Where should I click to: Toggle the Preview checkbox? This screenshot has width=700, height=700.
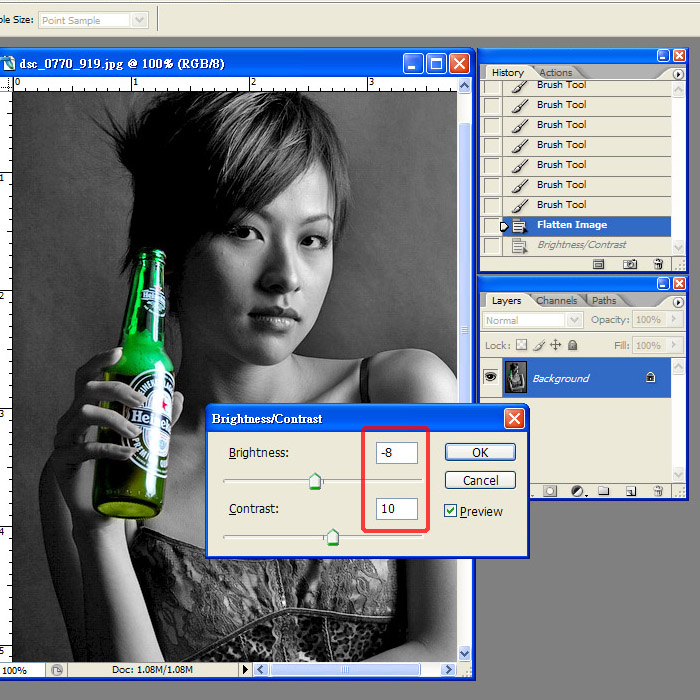point(451,511)
